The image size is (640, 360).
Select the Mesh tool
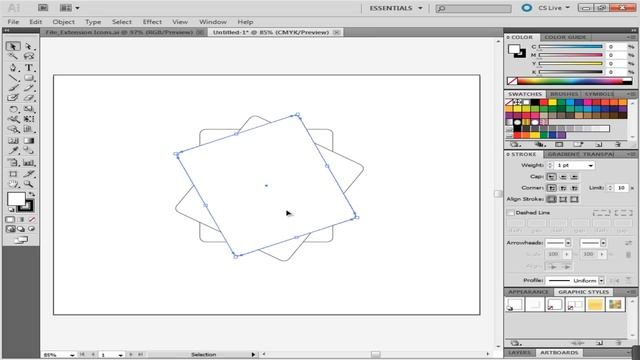click(13, 141)
